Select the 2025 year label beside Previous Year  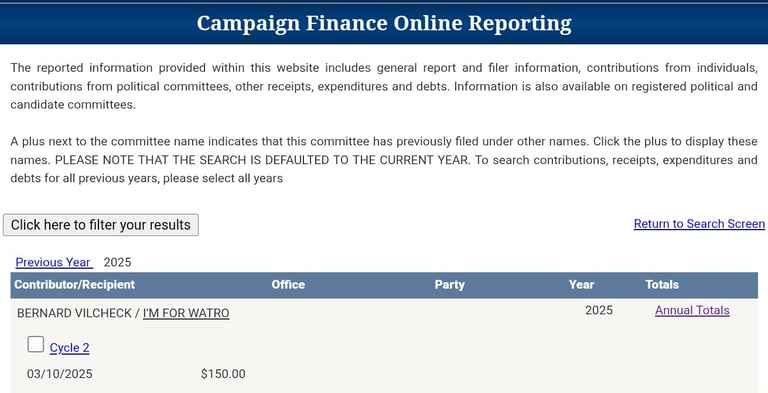[x=118, y=262]
